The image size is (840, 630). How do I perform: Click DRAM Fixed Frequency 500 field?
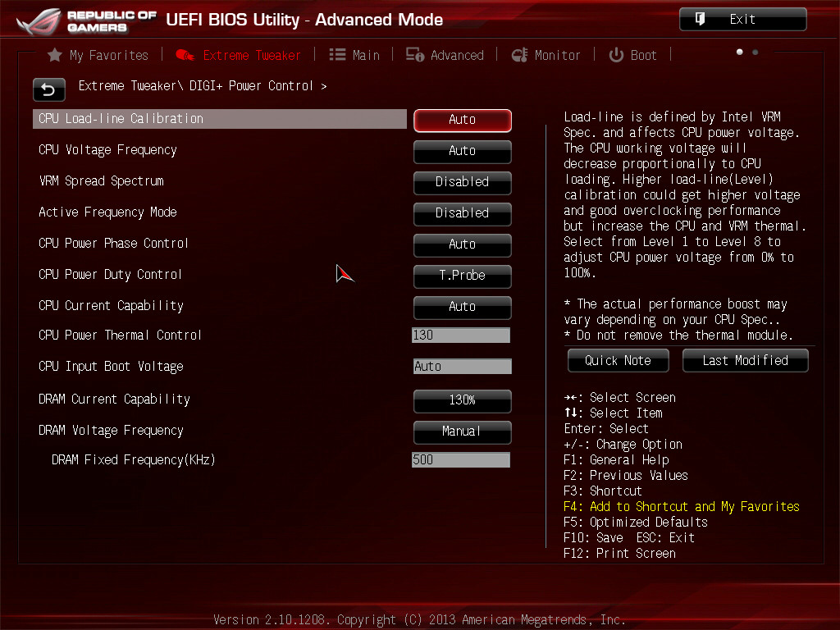461,460
